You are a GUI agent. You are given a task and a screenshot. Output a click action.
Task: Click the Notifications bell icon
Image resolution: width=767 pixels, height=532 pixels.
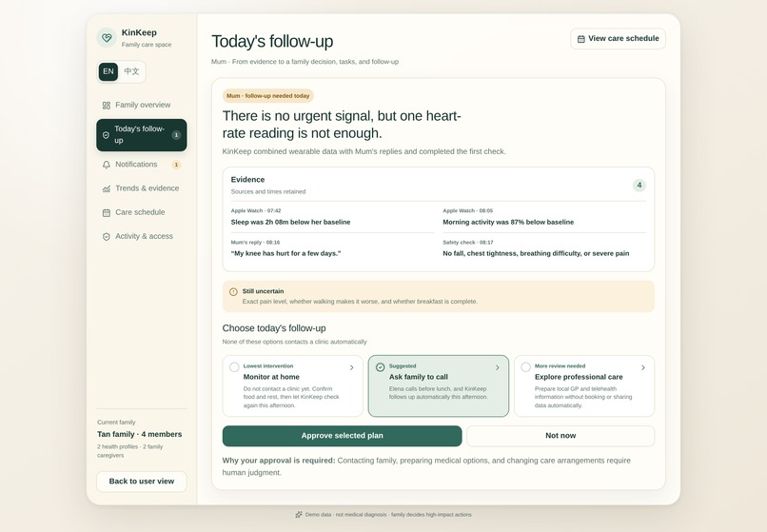pos(107,165)
